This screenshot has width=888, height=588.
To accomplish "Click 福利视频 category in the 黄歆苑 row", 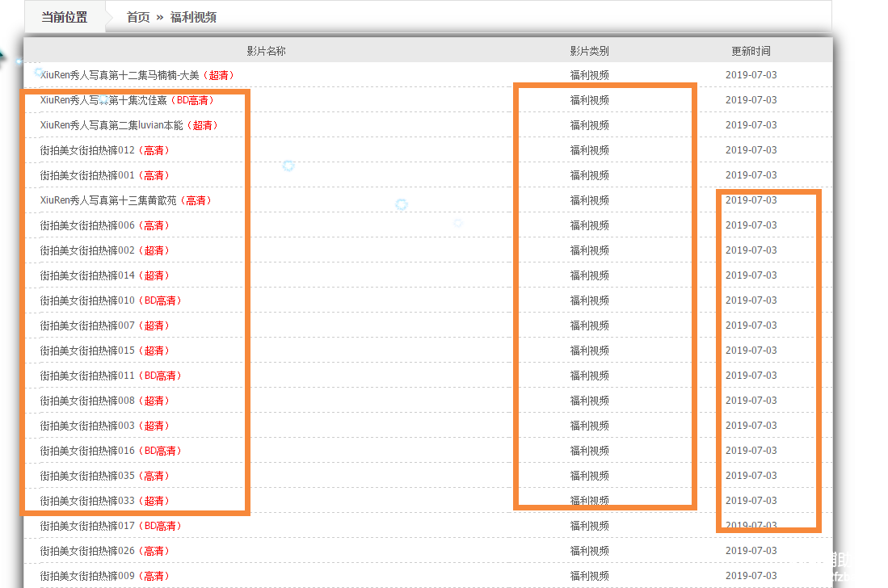I will tap(590, 200).
